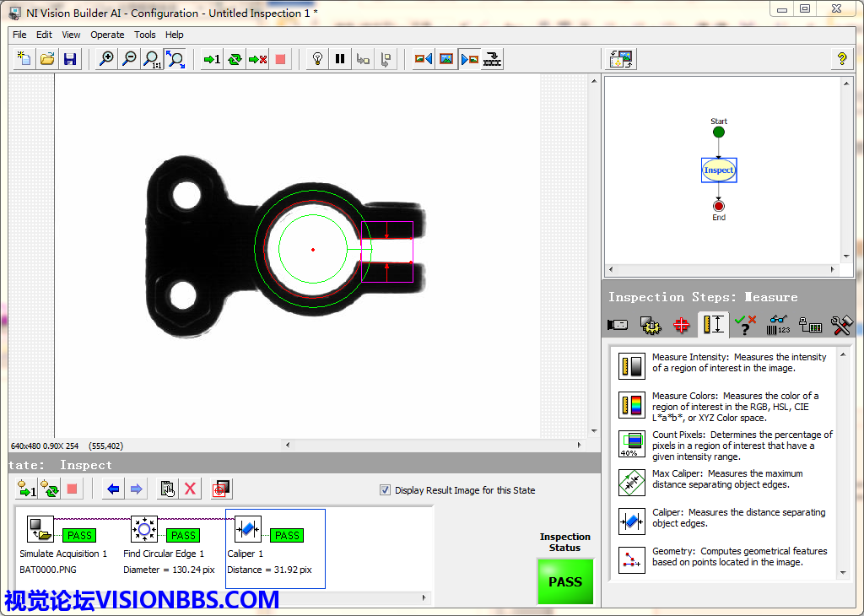Open context help with the yellow question mark

pyautogui.click(x=842, y=59)
